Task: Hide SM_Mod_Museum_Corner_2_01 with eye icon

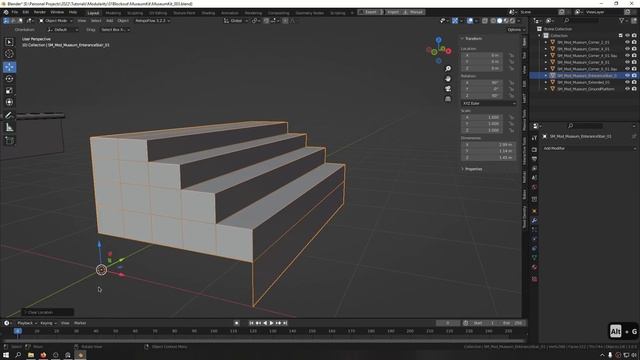Action: [x=627, y=42]
